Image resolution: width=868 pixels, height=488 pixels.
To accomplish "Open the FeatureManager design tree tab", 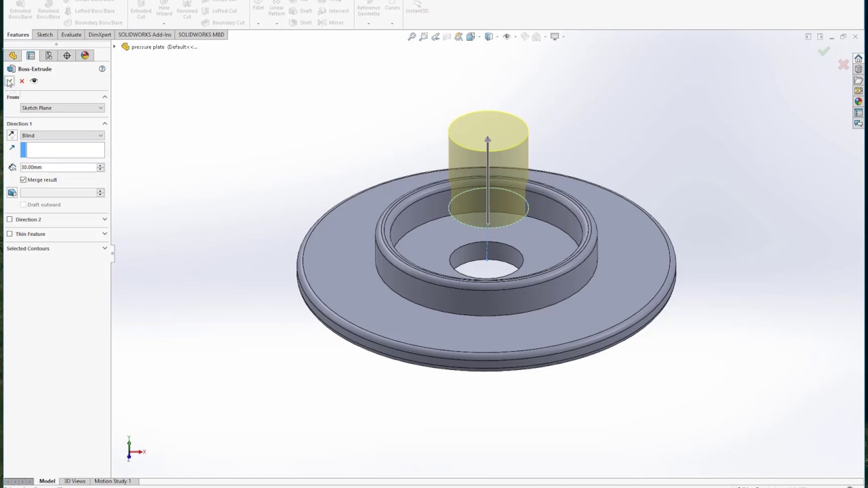I will pyautogui.click(x=13, y=56).
